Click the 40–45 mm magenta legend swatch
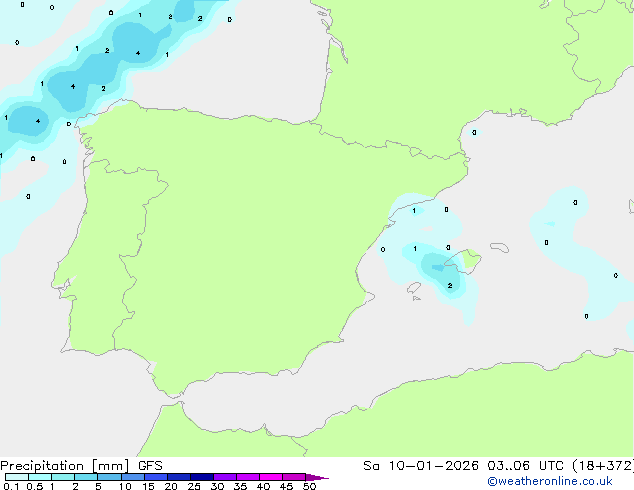 (x=271, y=477)
